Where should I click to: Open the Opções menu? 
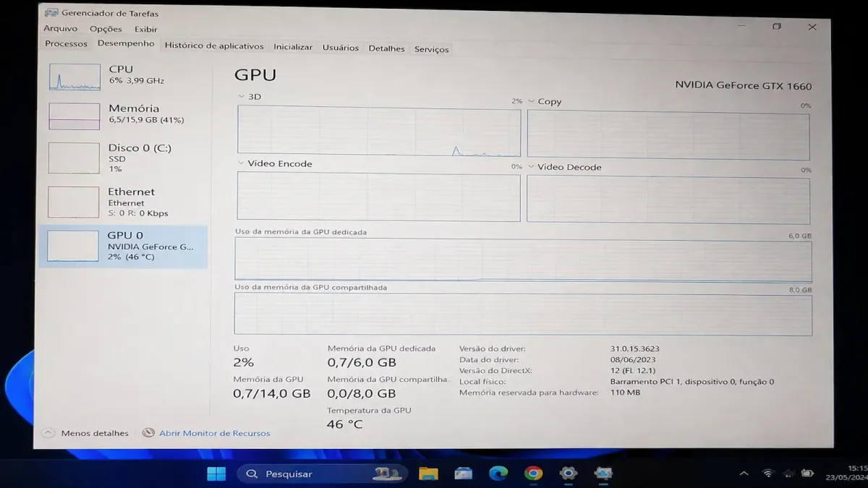pyautogui.click(x=106, y=29)
